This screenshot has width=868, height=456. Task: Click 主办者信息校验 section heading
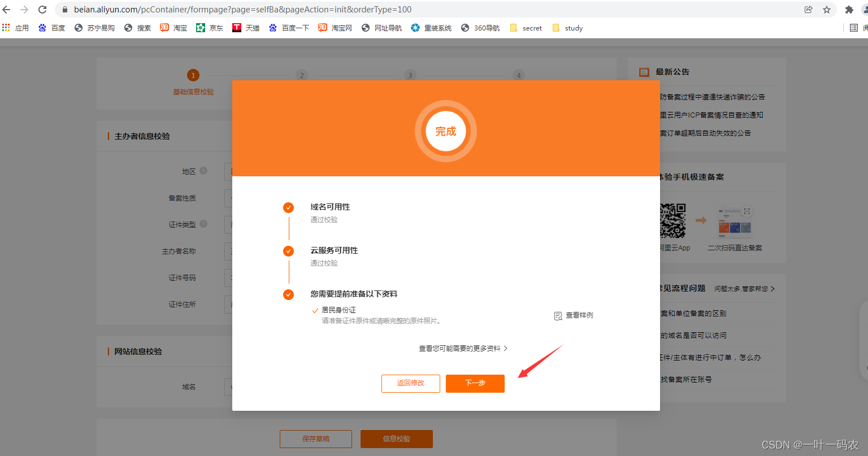pos(142,136)
